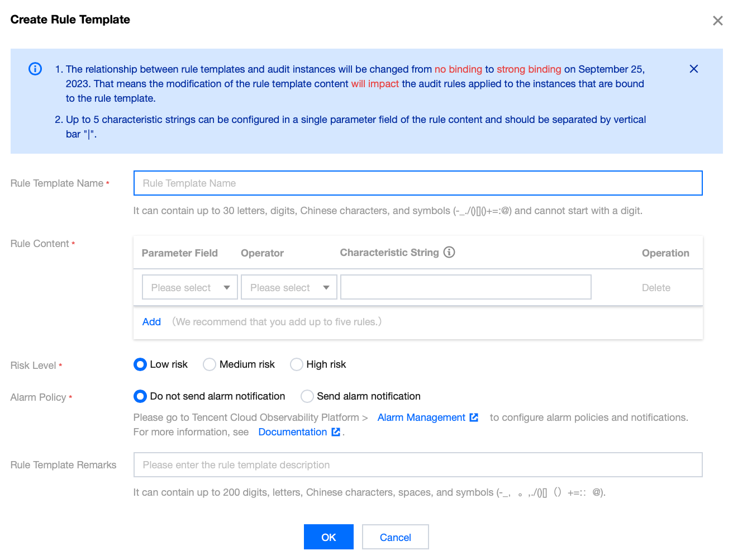Viewport: 733px width, 560px height.
Task: Focus the Rule Template Remarks field
Action: [417, 465]
